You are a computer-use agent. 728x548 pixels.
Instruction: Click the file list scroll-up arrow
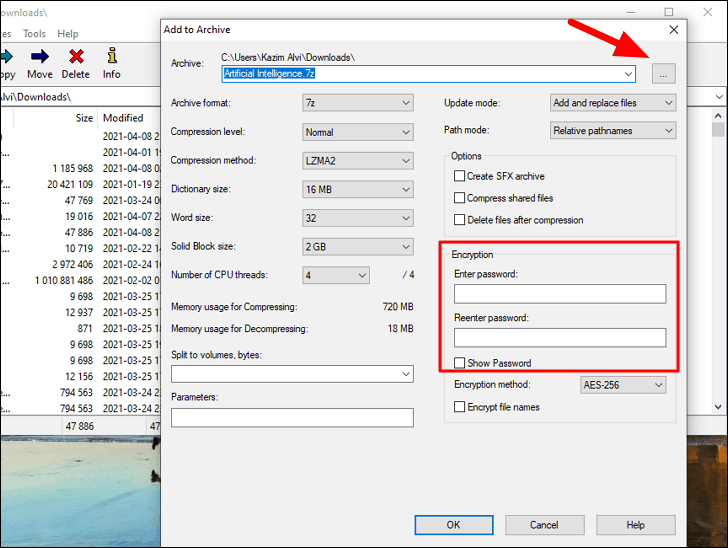718,116
